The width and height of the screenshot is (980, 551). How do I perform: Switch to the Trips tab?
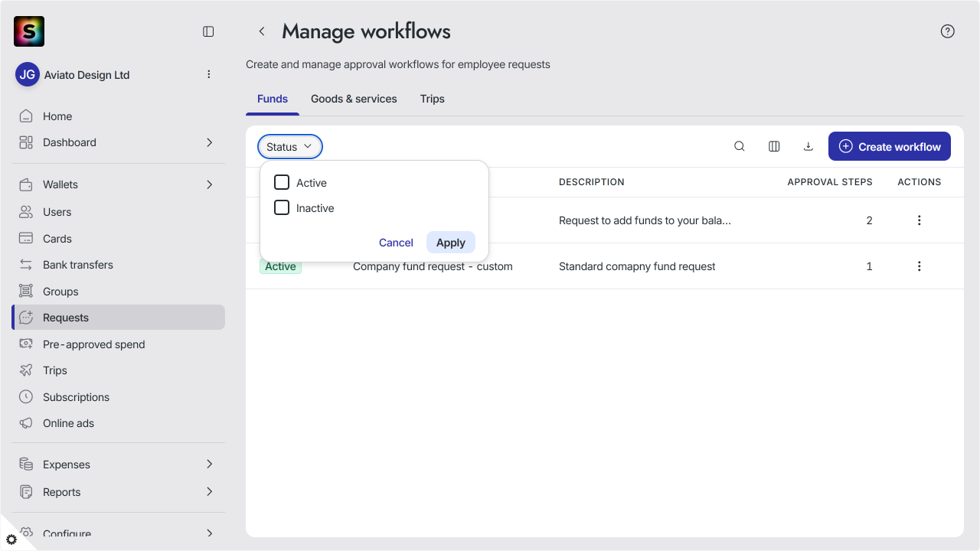[x=433, y=99]
